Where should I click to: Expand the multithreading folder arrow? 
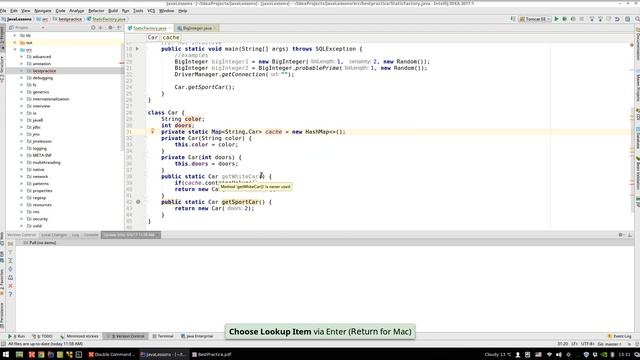coord(22,162)
